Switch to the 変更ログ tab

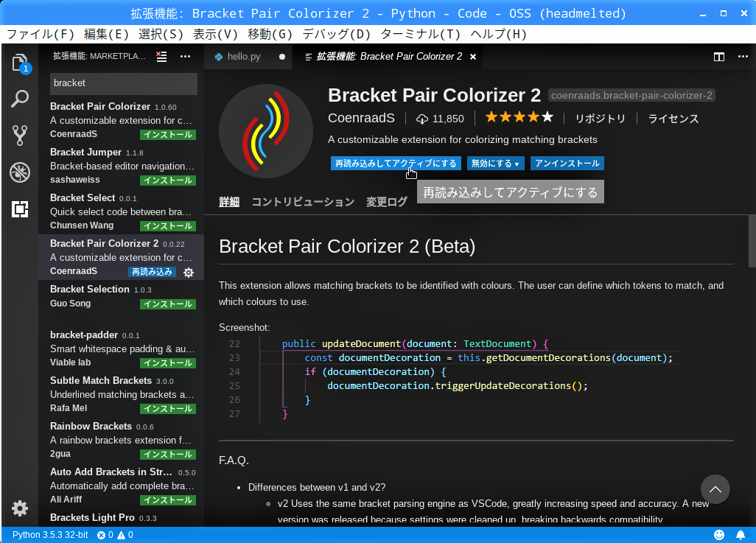387,202
